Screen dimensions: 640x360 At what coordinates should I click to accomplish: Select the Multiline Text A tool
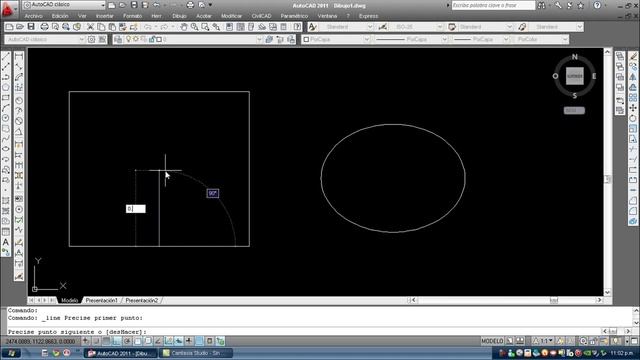coord(6,242)
